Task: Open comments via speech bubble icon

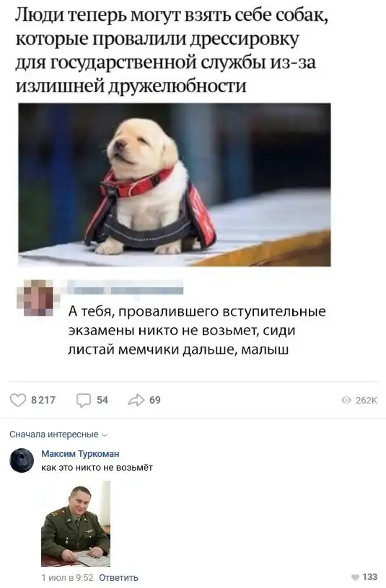Action: [x=84, y=401]
